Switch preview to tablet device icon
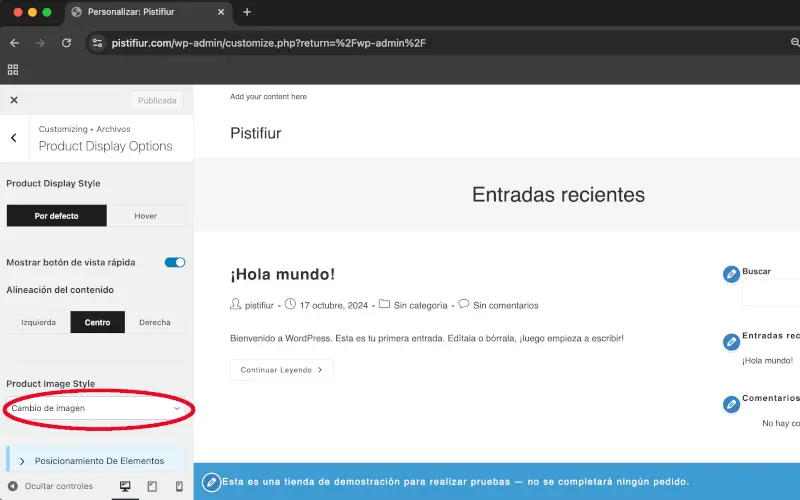The width and height of the screenshot is (800, 500). (x=152, y=486)
